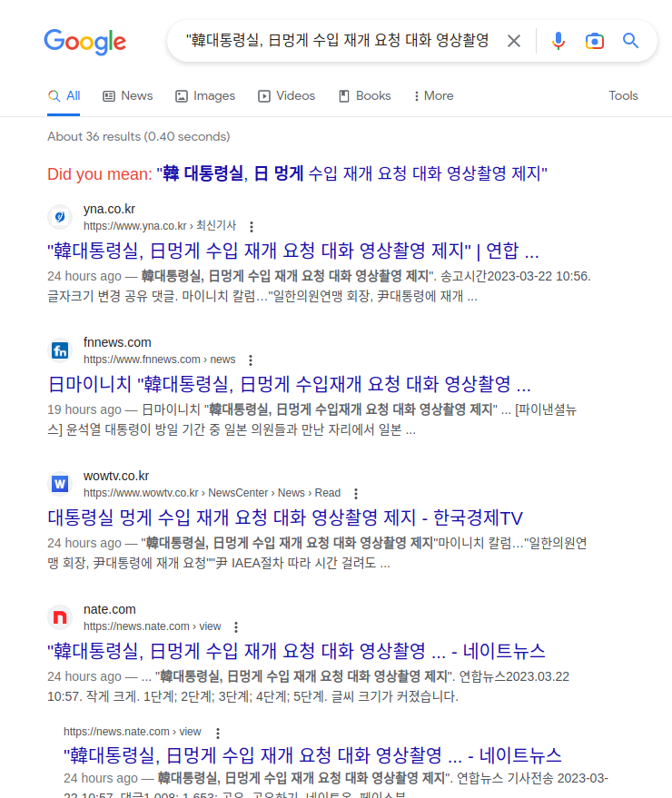This screenshot has width=672, height=798.
Task: Click the yna.co.kr site name
Action: pyautogui.click(x=110, y=209)
